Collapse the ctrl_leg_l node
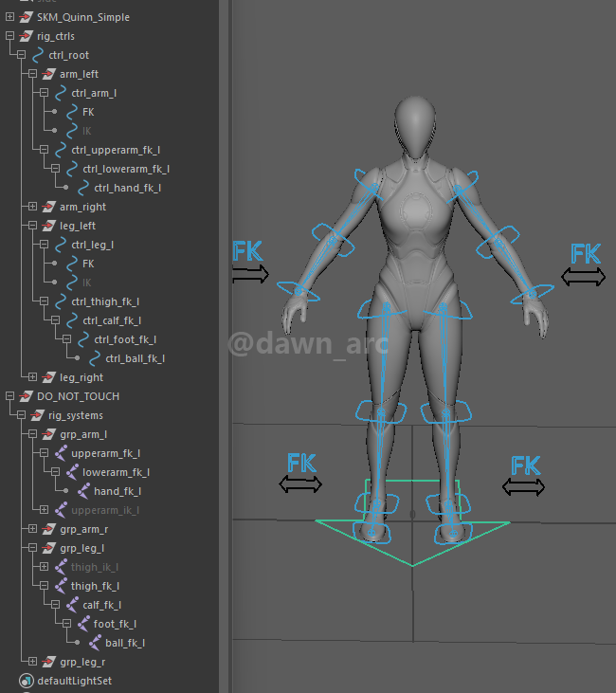This screenshot has height=693, width=616. click(45, 245)
